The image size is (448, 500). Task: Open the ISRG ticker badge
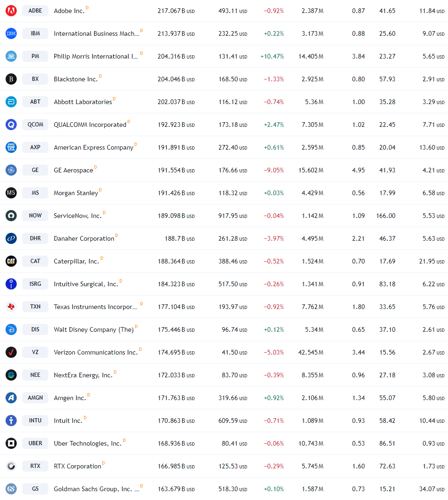coord(35,284)
